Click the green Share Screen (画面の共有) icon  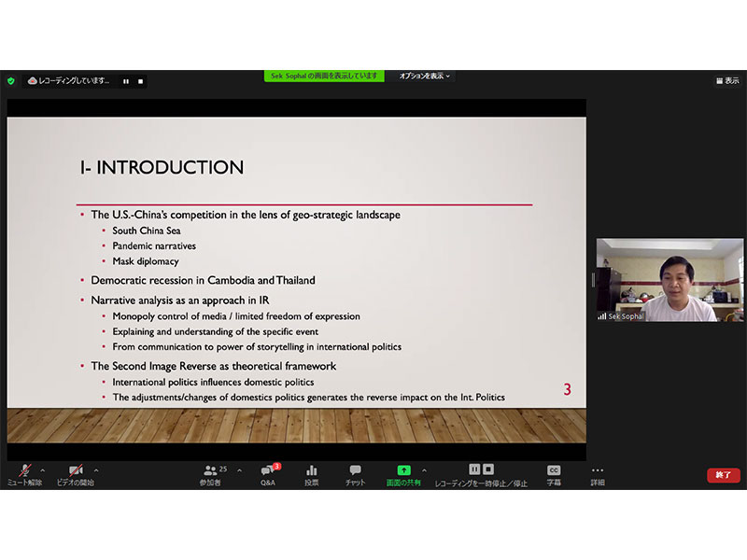coord(403,470)
